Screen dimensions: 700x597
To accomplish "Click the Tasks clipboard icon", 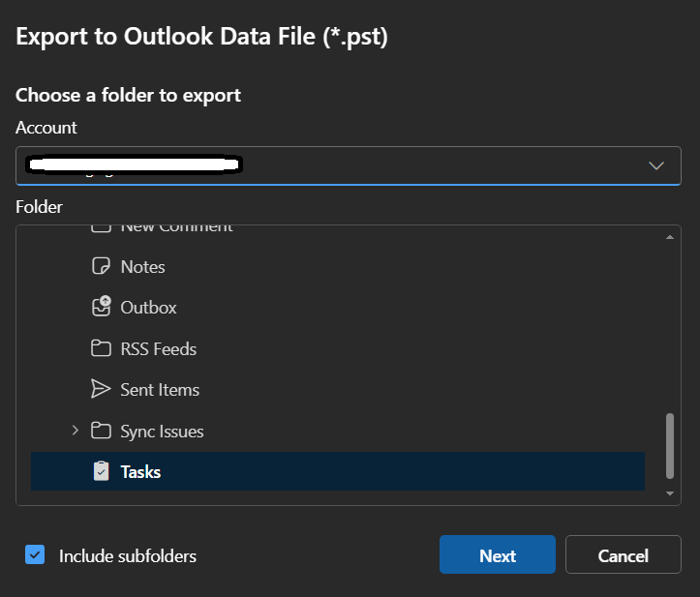I will [102, 471].
